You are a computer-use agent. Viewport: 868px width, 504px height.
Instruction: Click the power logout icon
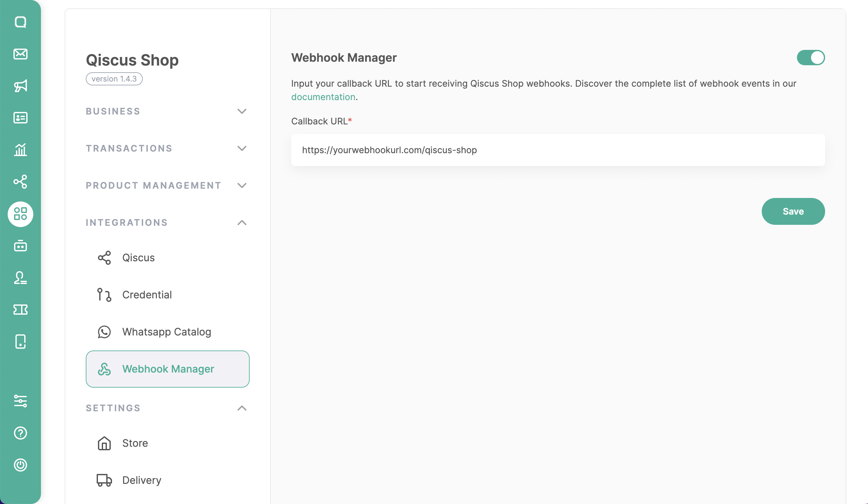(x=20, y=465)
